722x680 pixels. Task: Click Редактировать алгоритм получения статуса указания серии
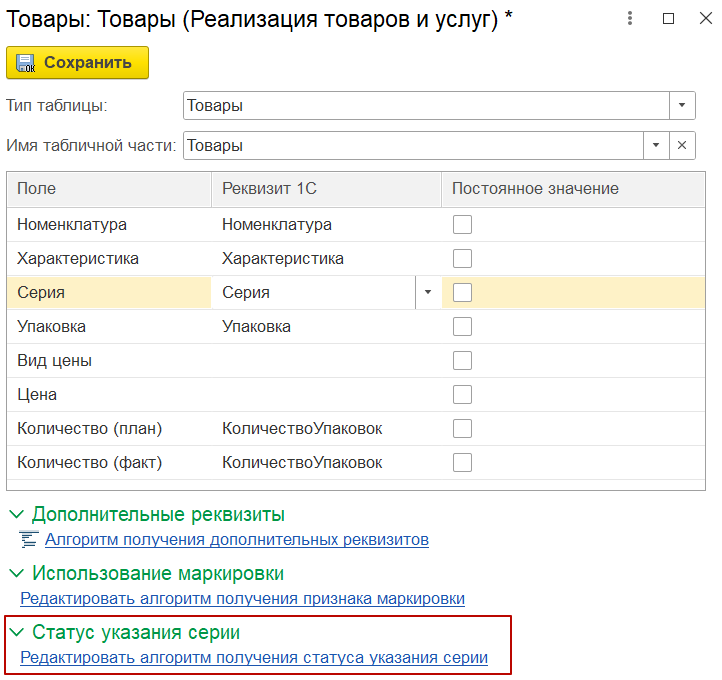pyautogui.click(x=254, y=658)
